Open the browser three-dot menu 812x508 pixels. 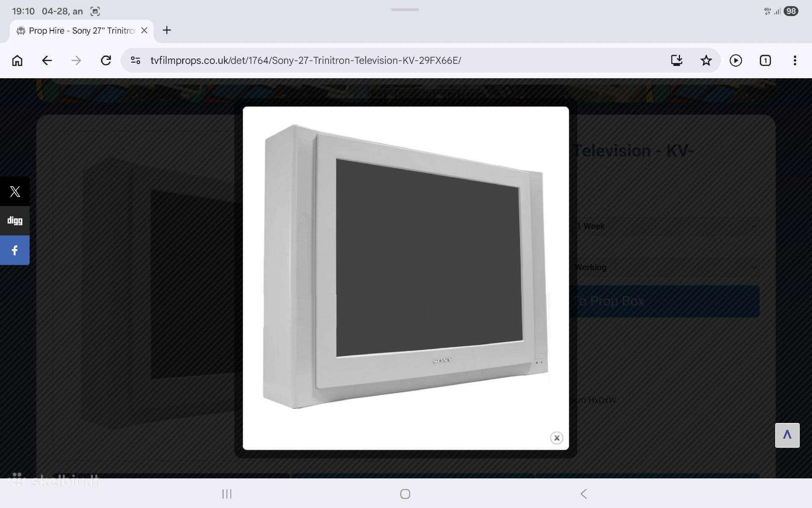[795, 60]
